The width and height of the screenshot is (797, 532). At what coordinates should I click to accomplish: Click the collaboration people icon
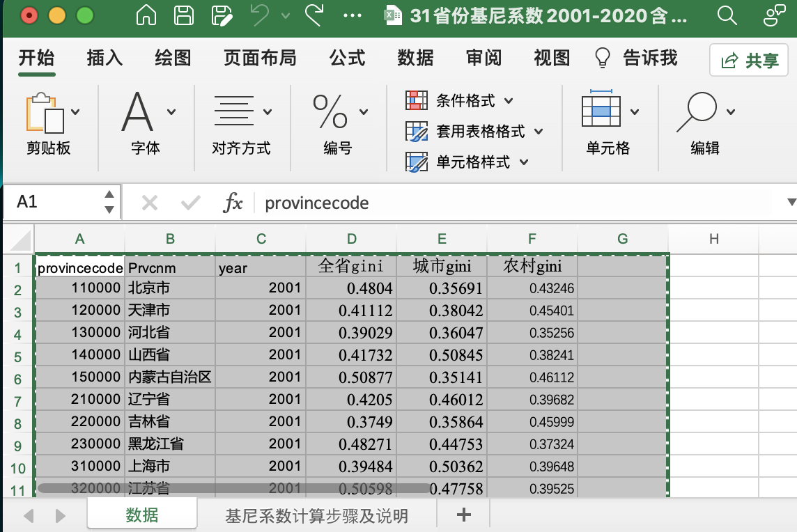[775, 15]
